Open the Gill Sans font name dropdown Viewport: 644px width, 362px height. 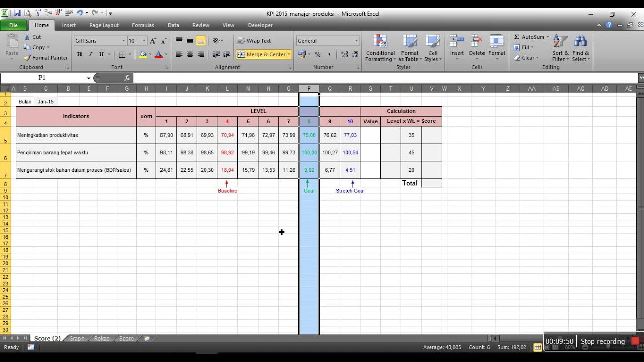coord(124,41)
